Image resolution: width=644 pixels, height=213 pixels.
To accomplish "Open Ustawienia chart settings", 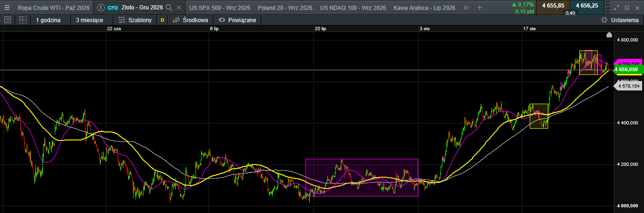I will pos(620,20).
